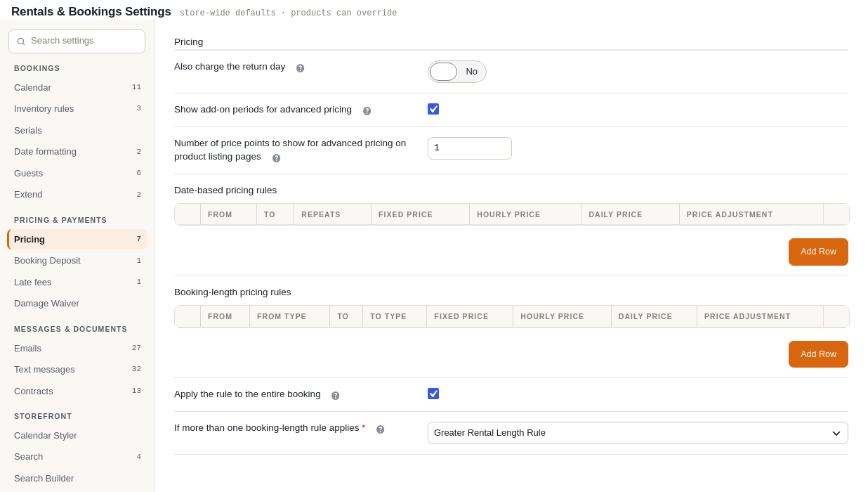Select Guests in the sidebar
This screenshot has width=868, height=492.
coord(77,174)
